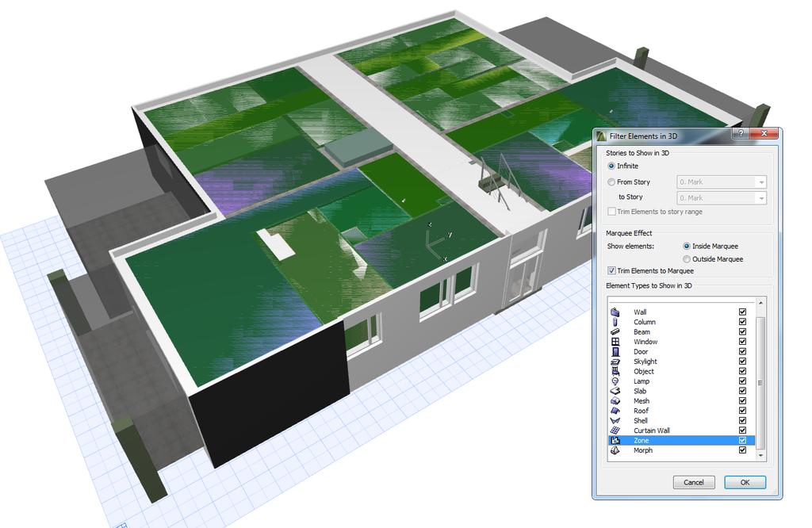Uncheck the Roof visibility checkbox

[x=742, y=411]
